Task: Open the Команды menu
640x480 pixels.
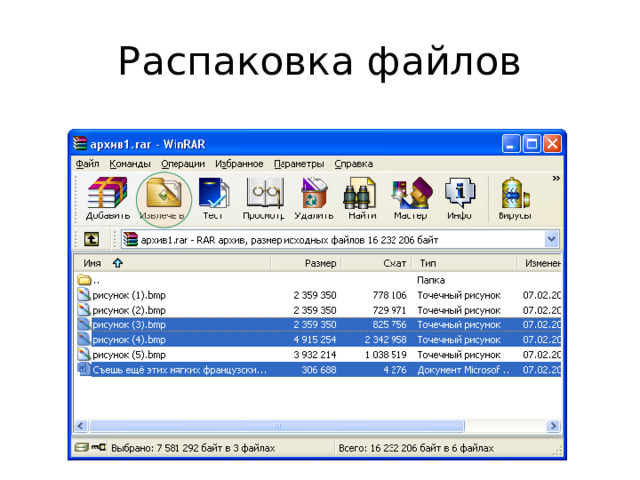Action: pyautogui.click(x=130, y=164)
